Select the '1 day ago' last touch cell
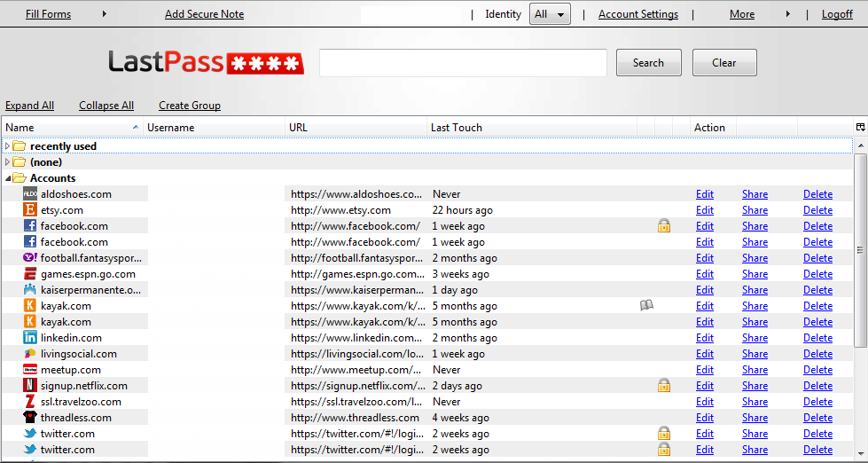 click(455, 290)
